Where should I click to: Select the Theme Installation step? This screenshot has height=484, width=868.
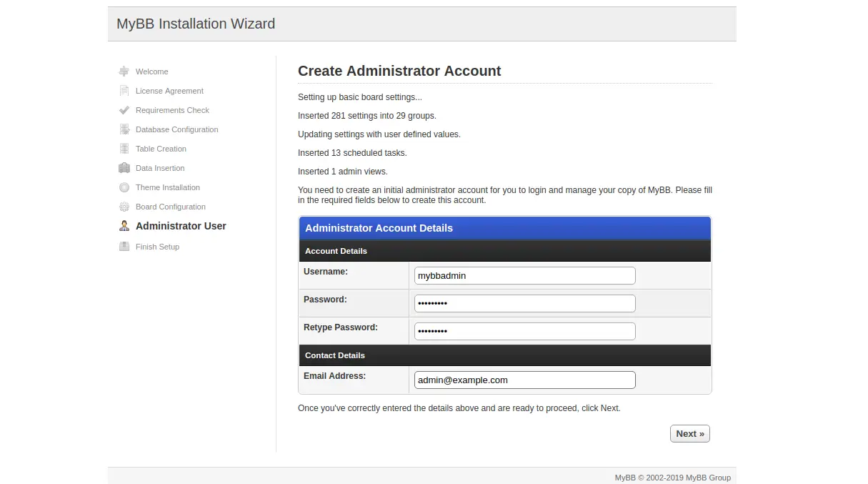tap(168, 187)
